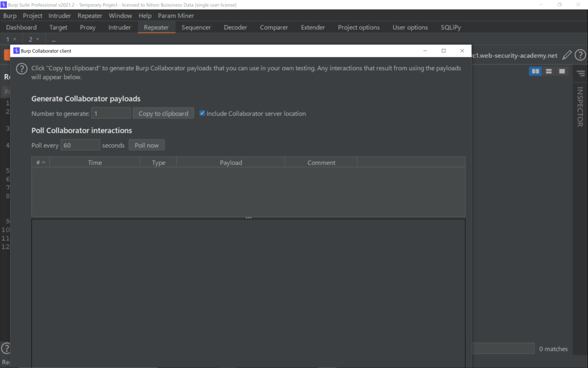Select the Repeater tool tab
This screenshot has width=588, height=368.
pos(156,27)
